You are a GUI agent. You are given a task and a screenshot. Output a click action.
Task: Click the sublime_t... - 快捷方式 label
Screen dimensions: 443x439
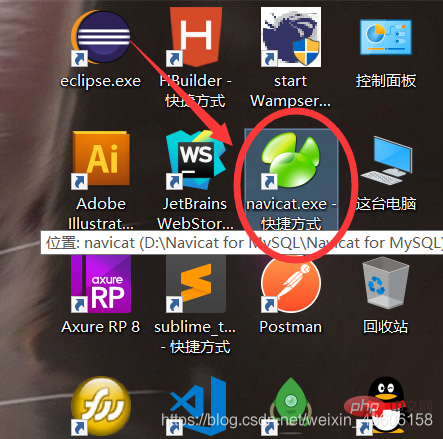point(195,337)
